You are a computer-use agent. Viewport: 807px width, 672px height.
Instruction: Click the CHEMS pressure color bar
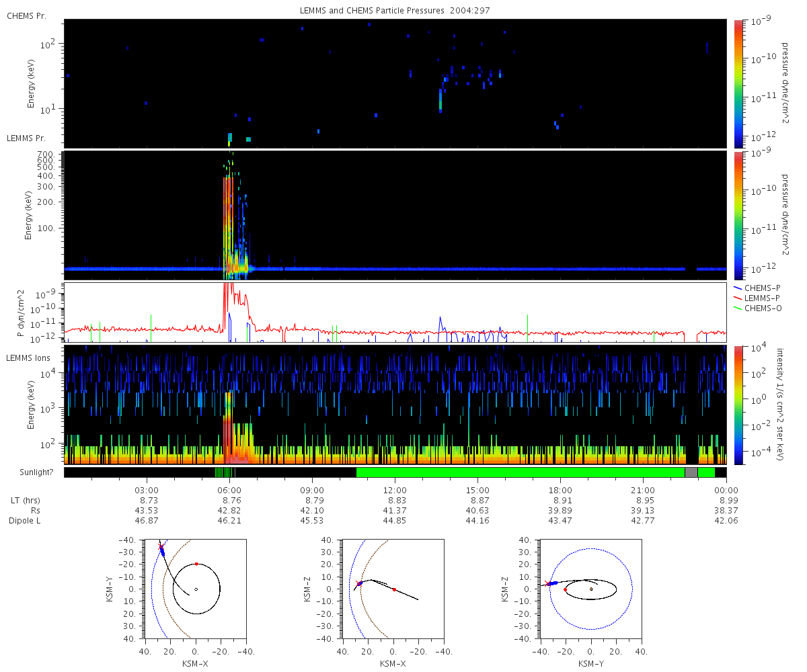pyautogui.click(x=738, y=83)
